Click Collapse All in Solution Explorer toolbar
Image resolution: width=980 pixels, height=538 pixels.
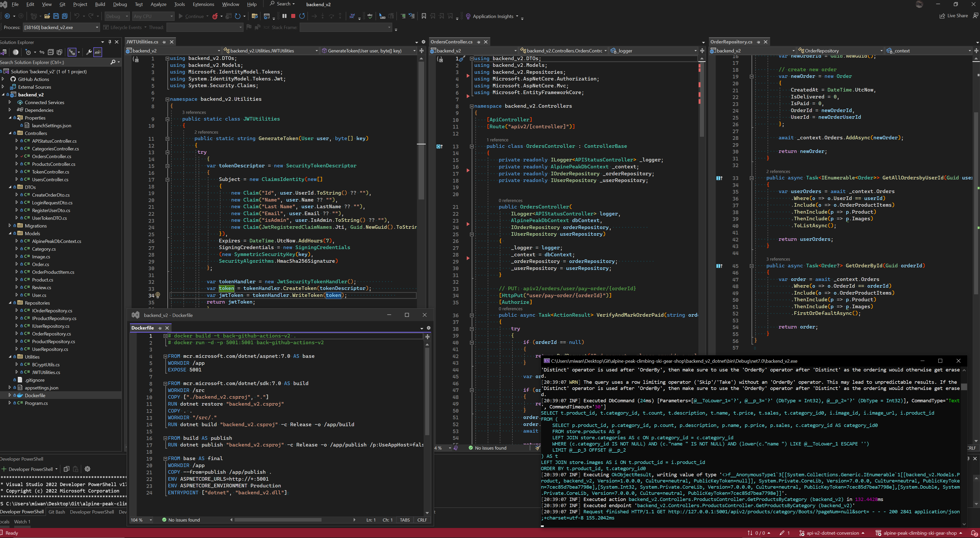(x=51, y=52)
